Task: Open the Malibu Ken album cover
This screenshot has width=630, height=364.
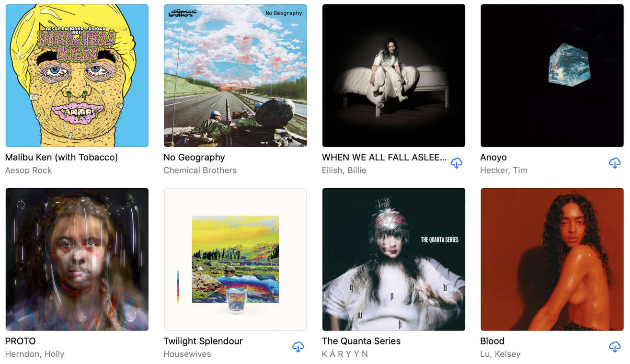Action: tap(77, 76)
